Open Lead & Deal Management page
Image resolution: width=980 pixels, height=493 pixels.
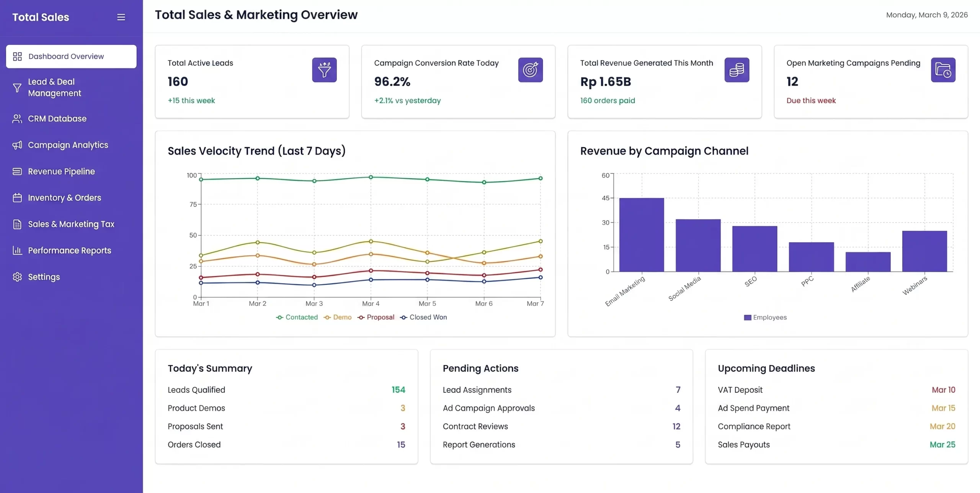(x=71, y=88)
